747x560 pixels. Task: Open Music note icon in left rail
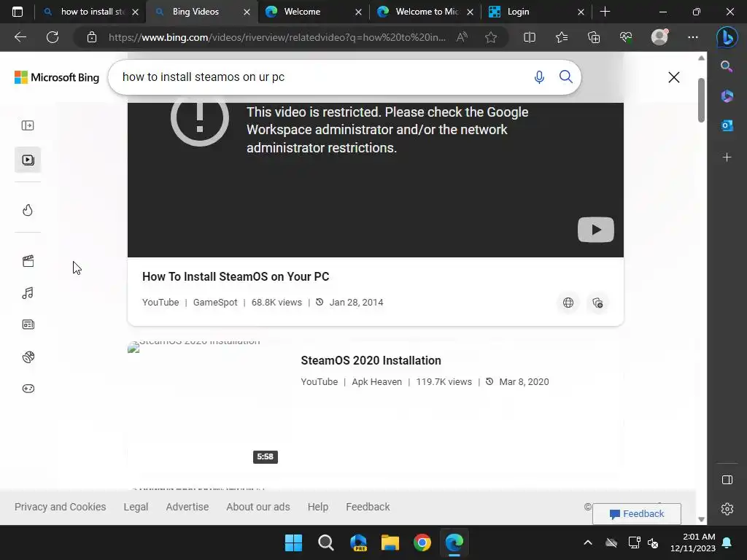tap(28, 293)
